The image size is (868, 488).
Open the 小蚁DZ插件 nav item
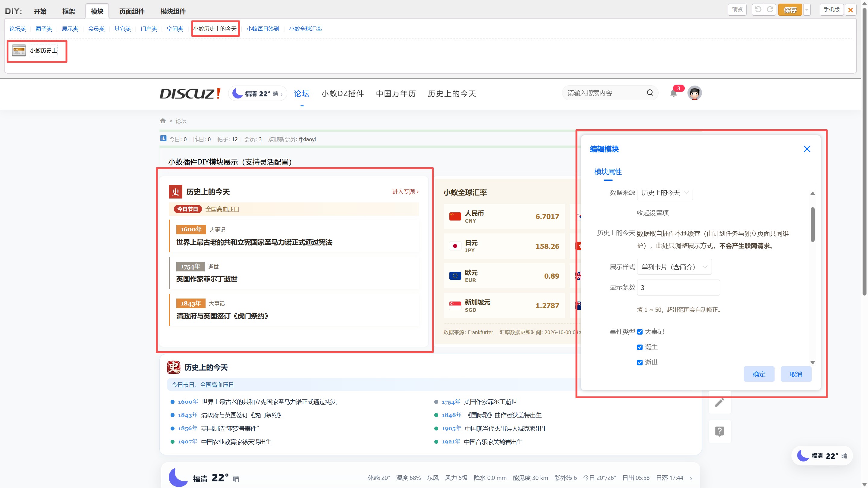(x=342, y=94)
